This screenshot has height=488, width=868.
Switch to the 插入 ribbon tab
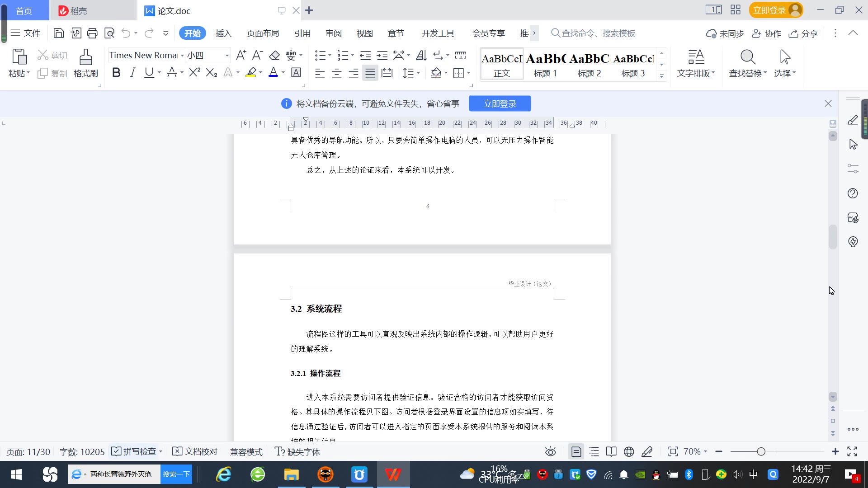223,33
